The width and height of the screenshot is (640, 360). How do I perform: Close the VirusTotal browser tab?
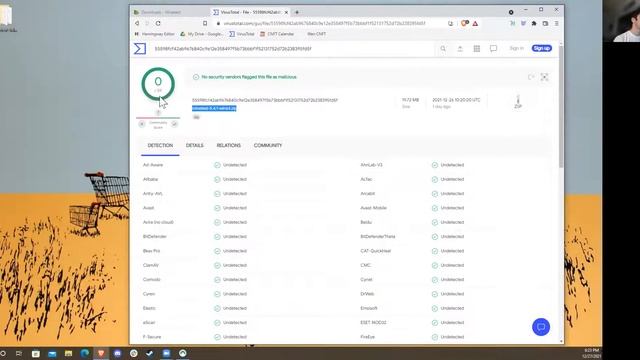286,12
